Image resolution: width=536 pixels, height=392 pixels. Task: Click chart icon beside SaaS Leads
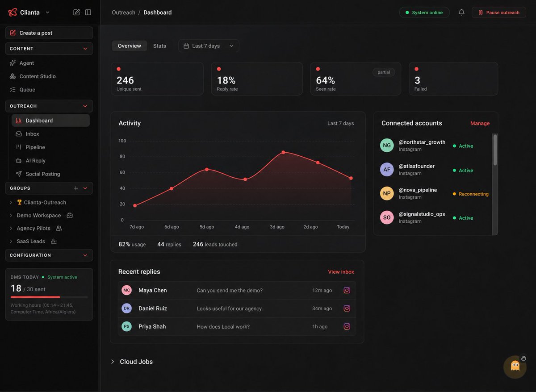tap(54, 241)
